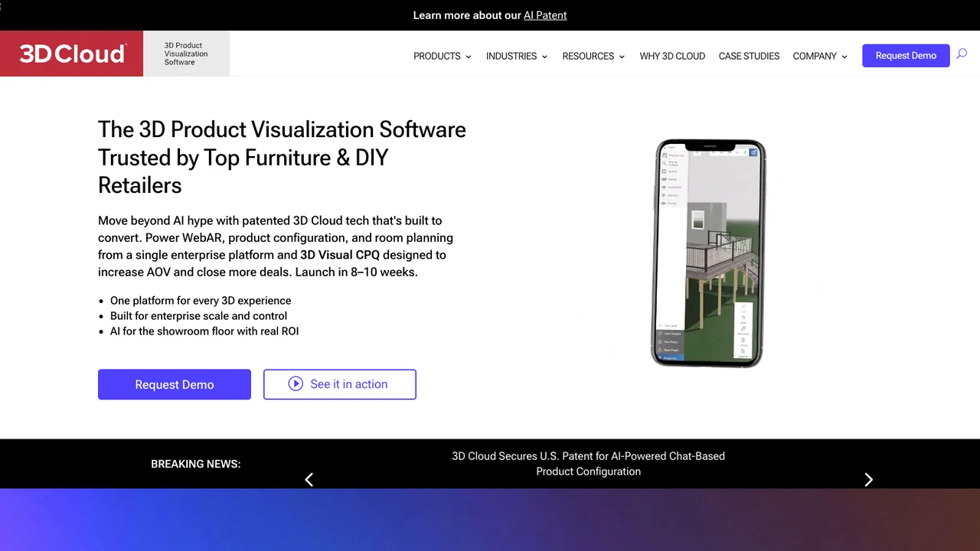Expand the Resources chevron
980x551 pixels.
622,57
